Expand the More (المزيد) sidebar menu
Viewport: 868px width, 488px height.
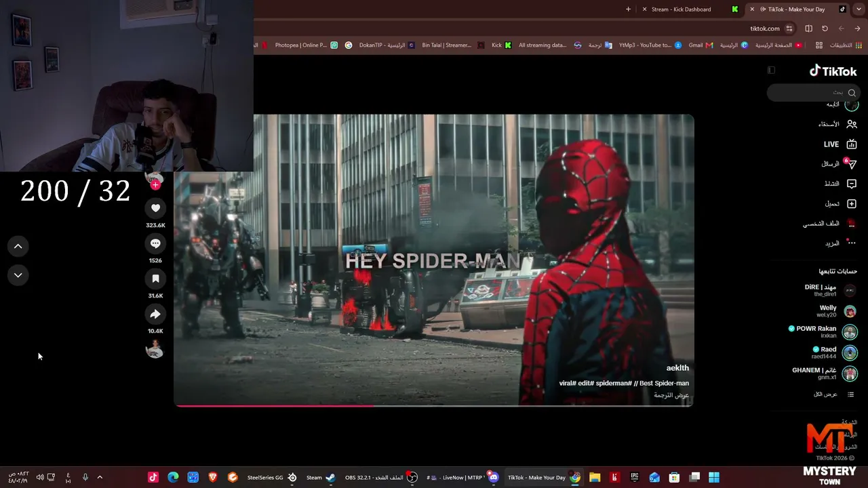click(x=840, y=243)
